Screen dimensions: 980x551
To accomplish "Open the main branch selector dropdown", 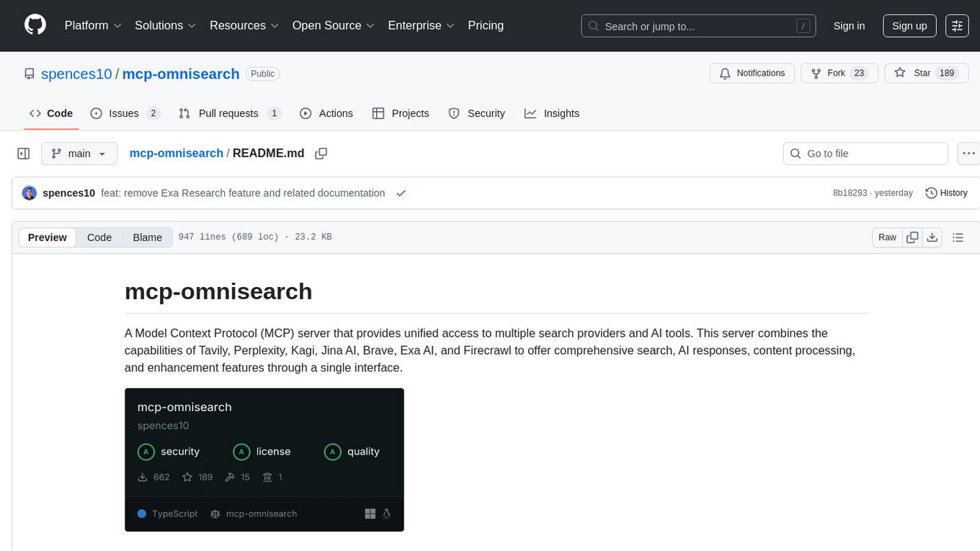I will point(79,154).
